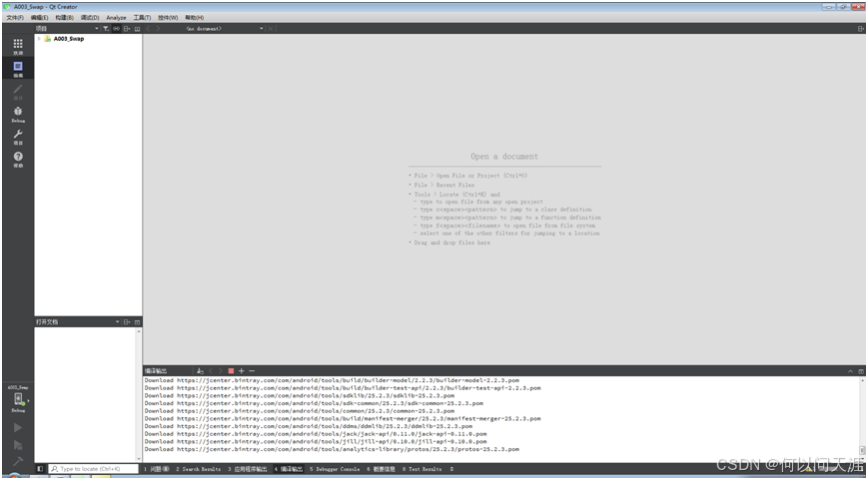The width and height of the screenshot is (868, 480).
Task: Click the compile output filter/clean icon
Action: pyautogui.click(x=201, y=370)
